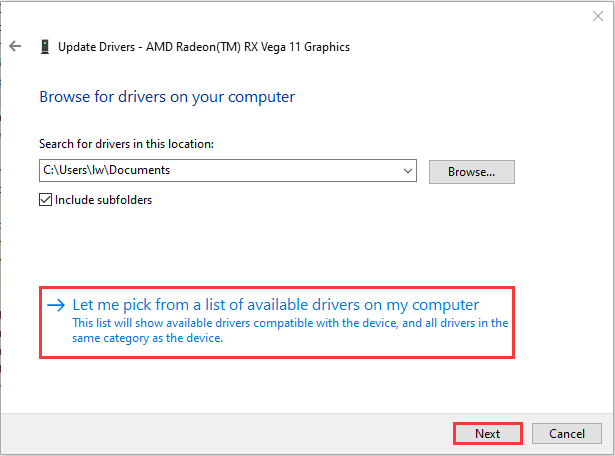Screen dimensions: 615x456
Task: Click the blue arrow beside Let me pick
Action: point(56,305)
